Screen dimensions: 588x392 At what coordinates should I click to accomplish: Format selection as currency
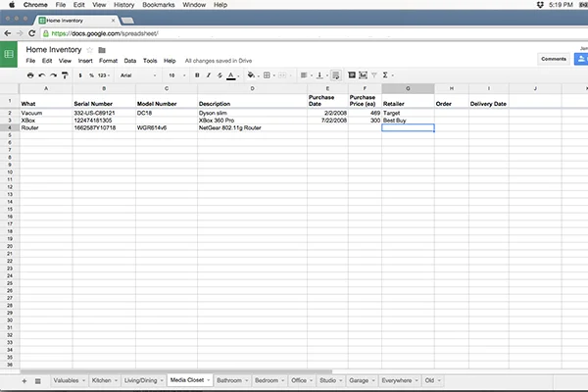click(80, 75)
